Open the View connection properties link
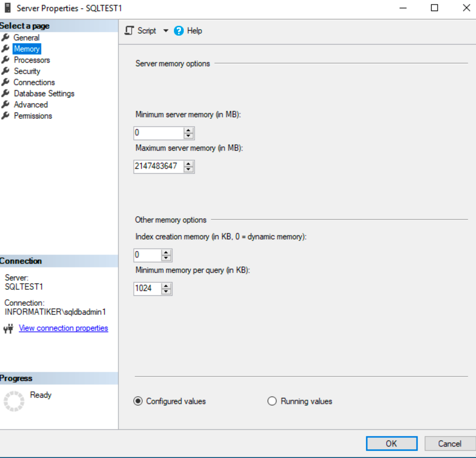 (64, 328)
